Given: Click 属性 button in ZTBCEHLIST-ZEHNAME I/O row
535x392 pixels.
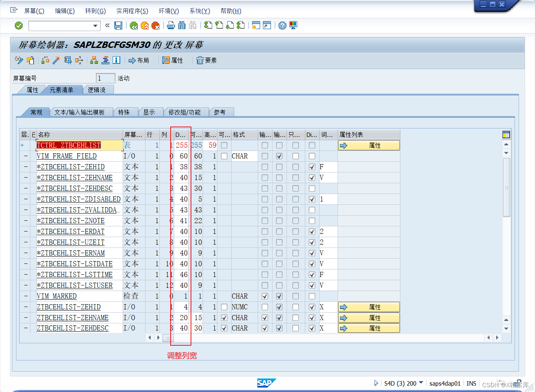Looking at the screenshot, I should pyautogui.click(x=369, y=318).
